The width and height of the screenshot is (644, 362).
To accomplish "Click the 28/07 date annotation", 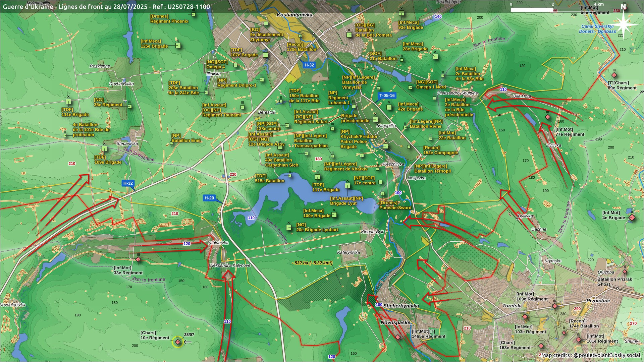I will tap(189, 335).
